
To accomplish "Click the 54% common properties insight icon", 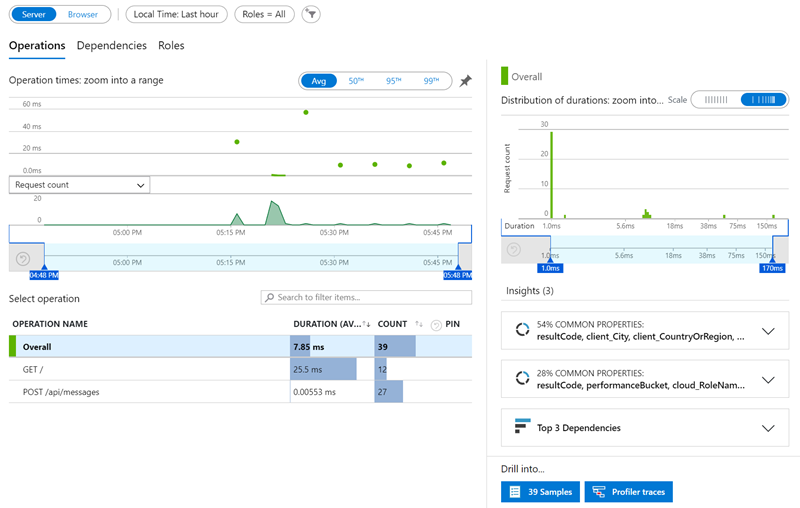I will tap(522, 329).
